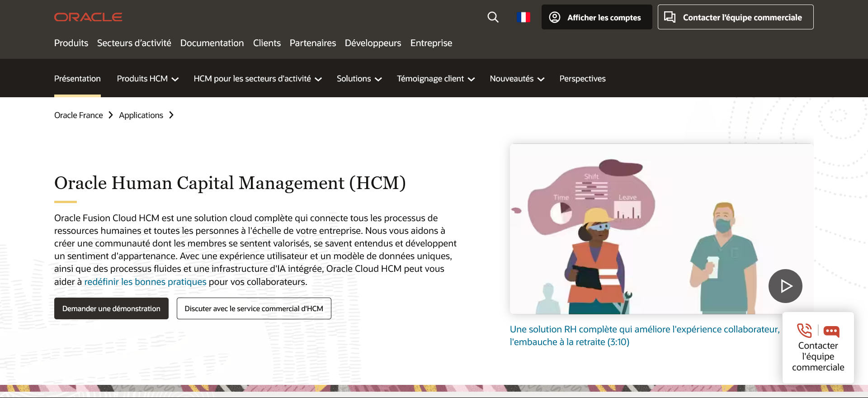Go to Oracle France breadcrumb link
This screenshot has height=398, width=868.
(79, 115)
